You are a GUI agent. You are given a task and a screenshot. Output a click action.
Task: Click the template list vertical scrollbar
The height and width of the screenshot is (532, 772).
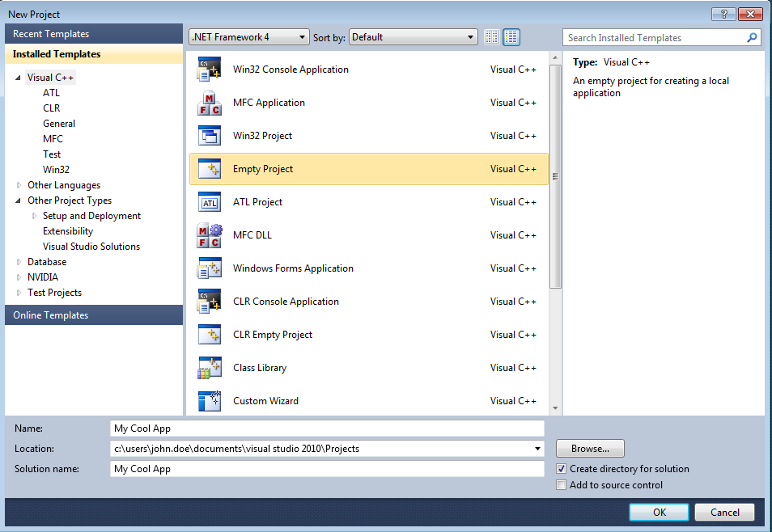pos(555,176)
